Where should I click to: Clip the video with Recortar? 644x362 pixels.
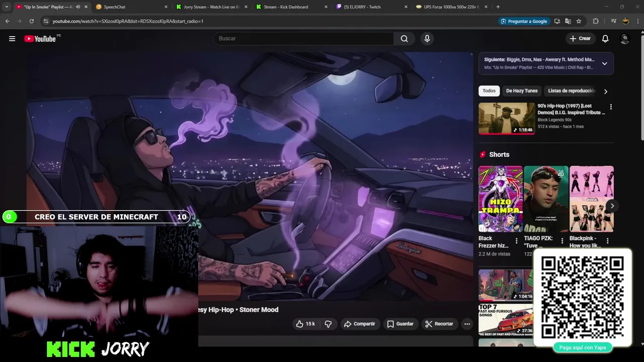click(439, 324)
